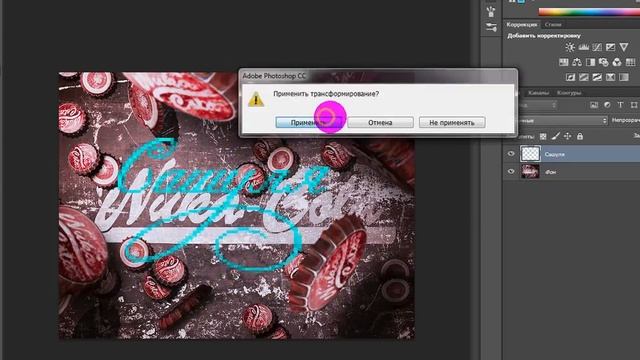
Task: Open the layer filter type dropdown
Action: pyautogui.click(x=537, y=105)
